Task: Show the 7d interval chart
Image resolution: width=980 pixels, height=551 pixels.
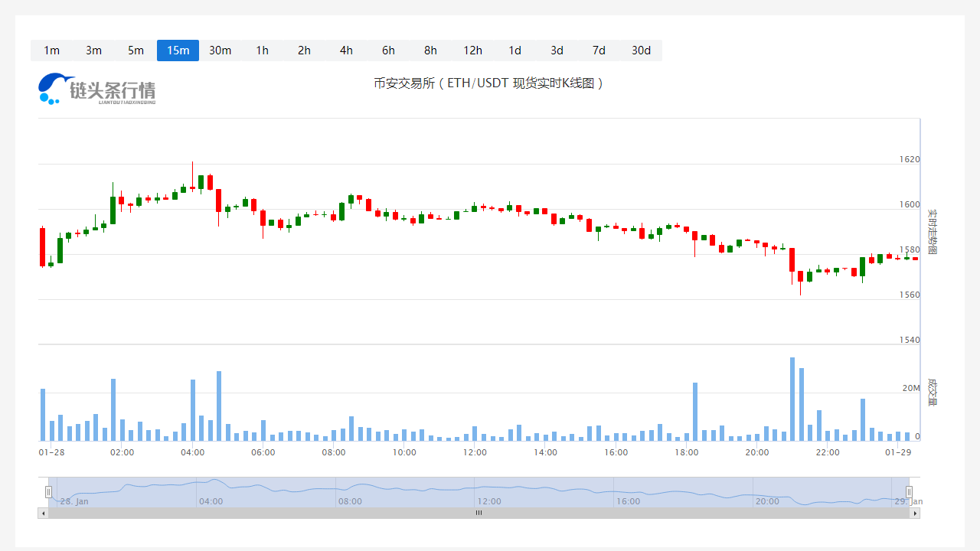Action: click(599, 51)
